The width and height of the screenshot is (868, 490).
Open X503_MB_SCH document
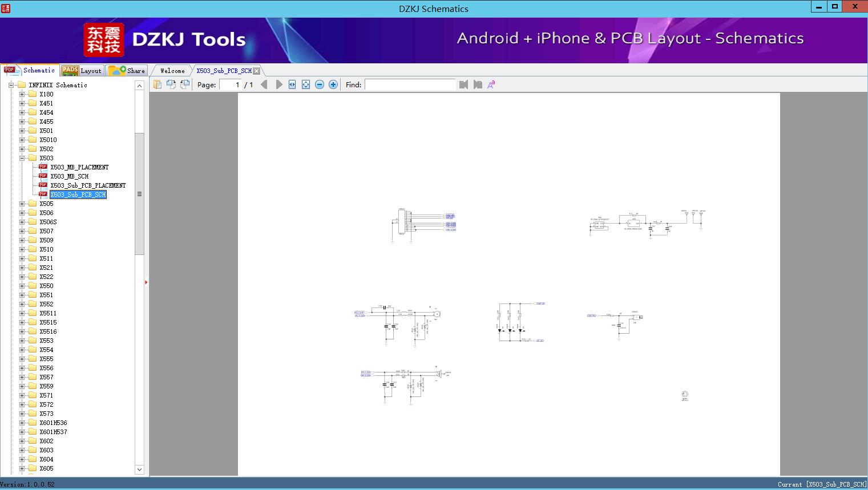pos(69,176)
